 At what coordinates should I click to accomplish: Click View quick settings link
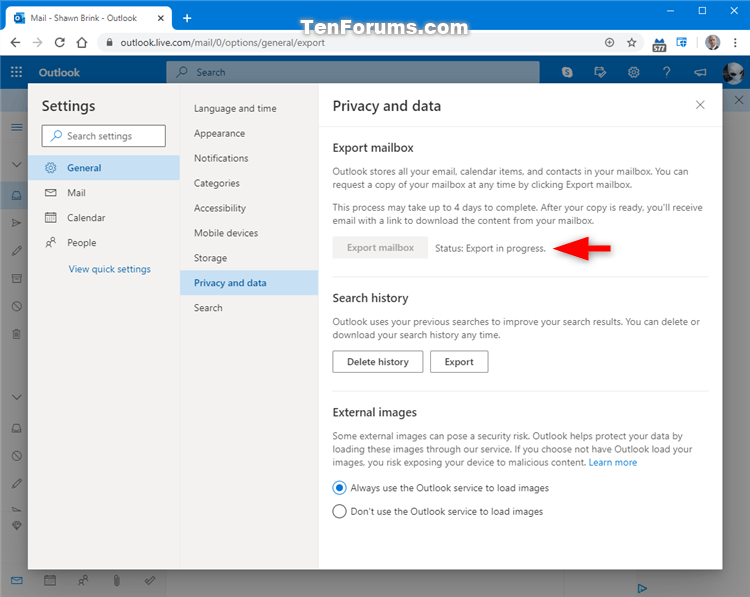[110, 269]
